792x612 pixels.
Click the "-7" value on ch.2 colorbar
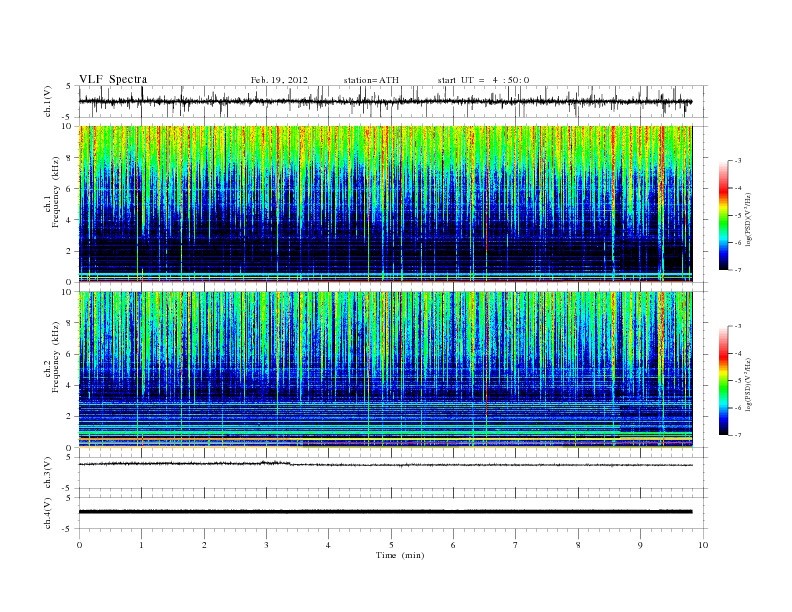click(737, 435)
